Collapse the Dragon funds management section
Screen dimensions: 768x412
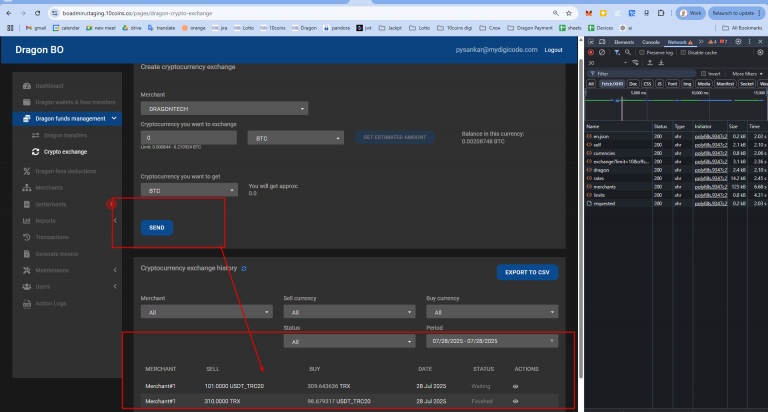[67, 119]
